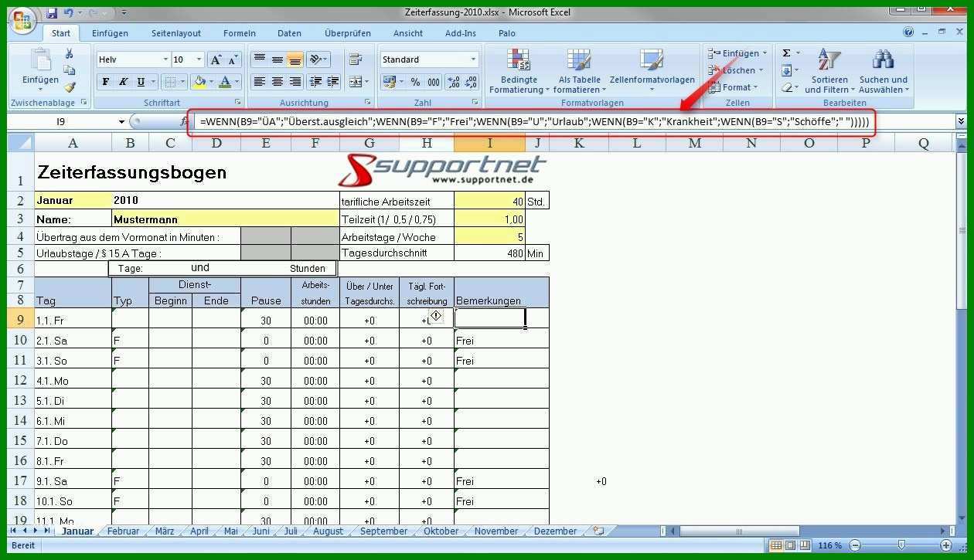Click the error warning smart tag near H9
The image size is (974, 560).
click(436, 316)
